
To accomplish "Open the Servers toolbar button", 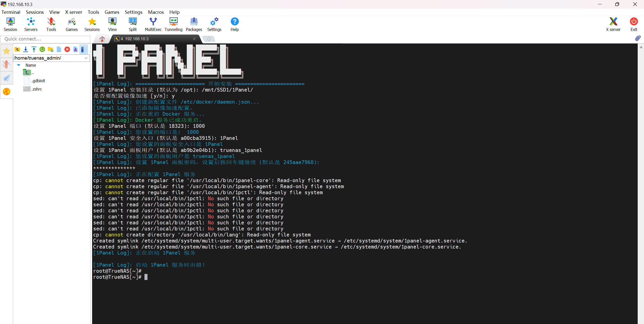I will [31, 24].
